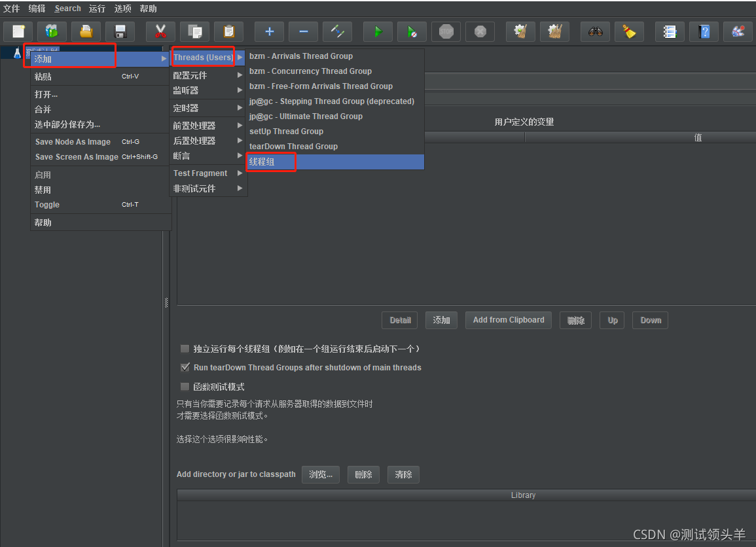Screen dimensions: 756x547
Task: Start the test with green play icon
Action: pyautogui.click(x=378, y=32)
